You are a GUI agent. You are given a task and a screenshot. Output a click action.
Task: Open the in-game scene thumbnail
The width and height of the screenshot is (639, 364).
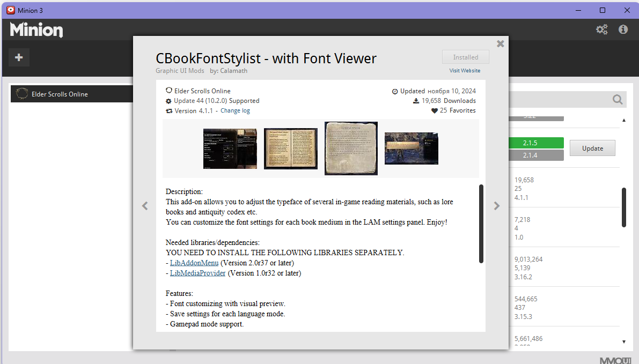411,148
